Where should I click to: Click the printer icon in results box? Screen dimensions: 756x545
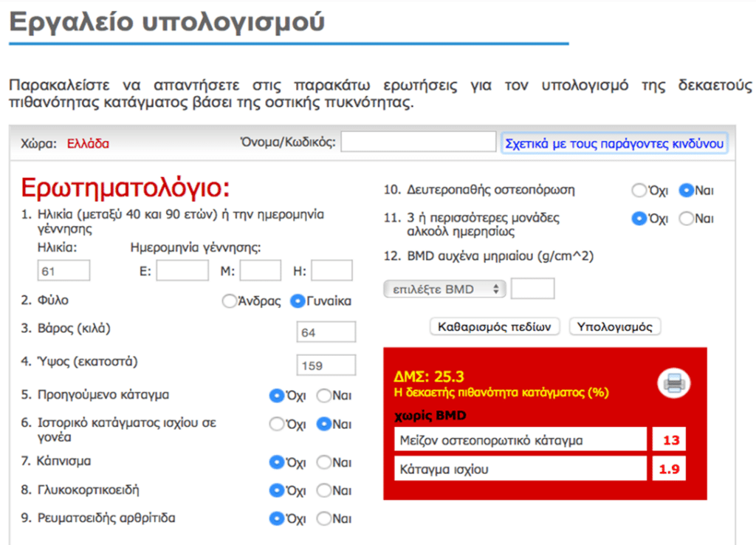coord(673,383)
